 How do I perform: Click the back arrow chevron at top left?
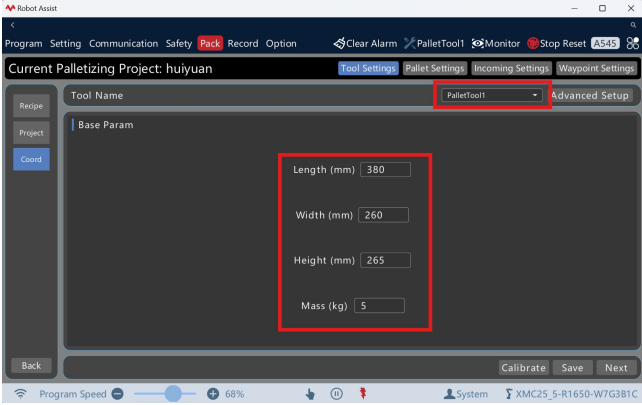coord(13,25)
